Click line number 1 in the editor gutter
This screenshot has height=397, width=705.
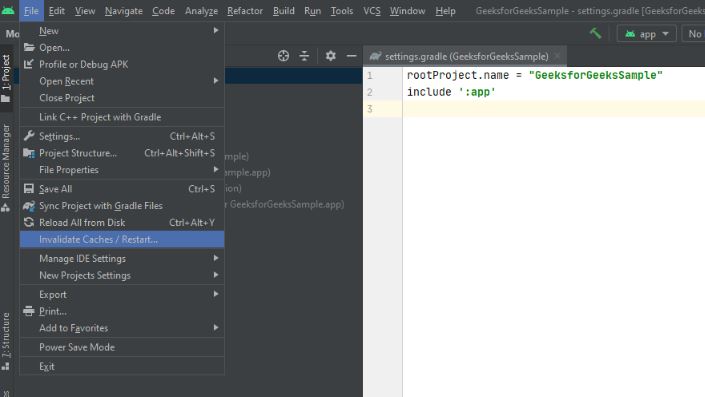(370, 75)
